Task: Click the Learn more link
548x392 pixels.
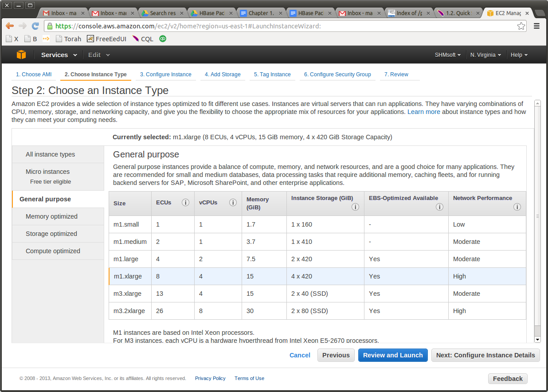Action: click(x=424, y=112)
